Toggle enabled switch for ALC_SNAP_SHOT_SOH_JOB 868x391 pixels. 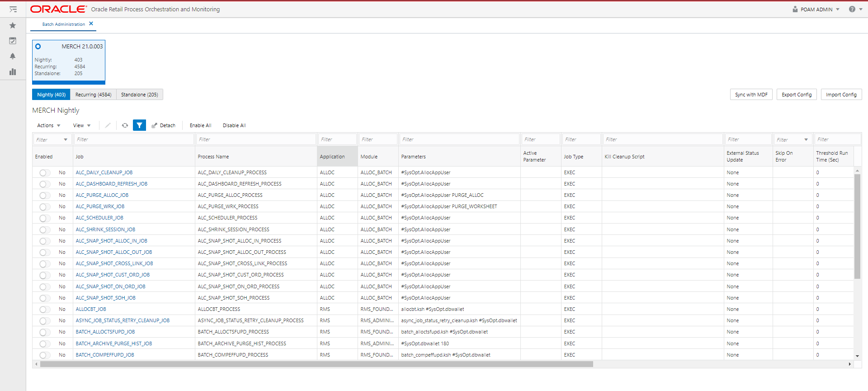[x=45, y=298]
